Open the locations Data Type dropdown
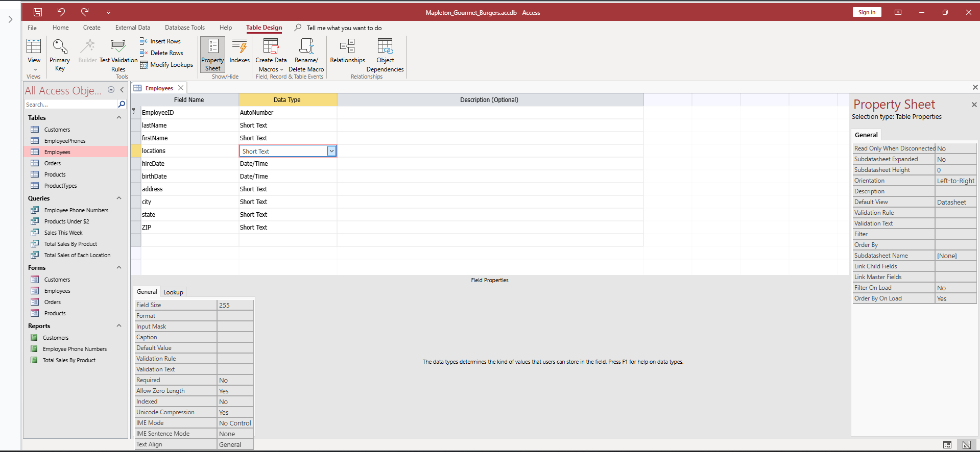The height and width of the screenshot is (452, 980). [x=331, y=151]
